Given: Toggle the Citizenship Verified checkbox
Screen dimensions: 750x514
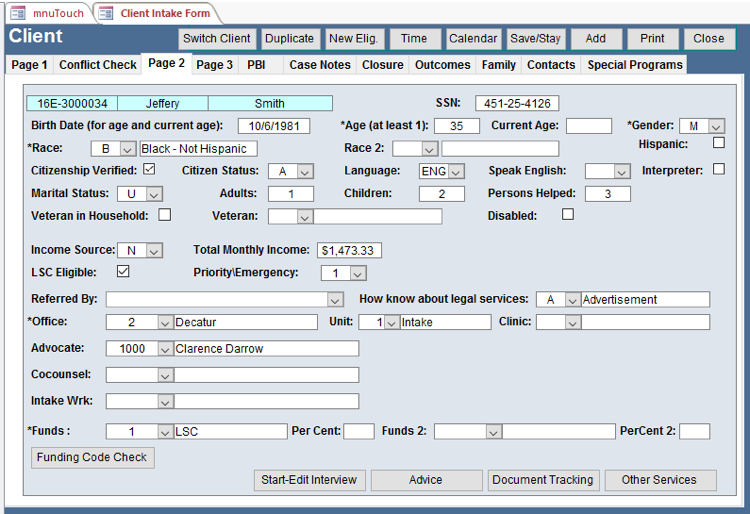Looking at the screenshot, I should click(x=149, y=170).
